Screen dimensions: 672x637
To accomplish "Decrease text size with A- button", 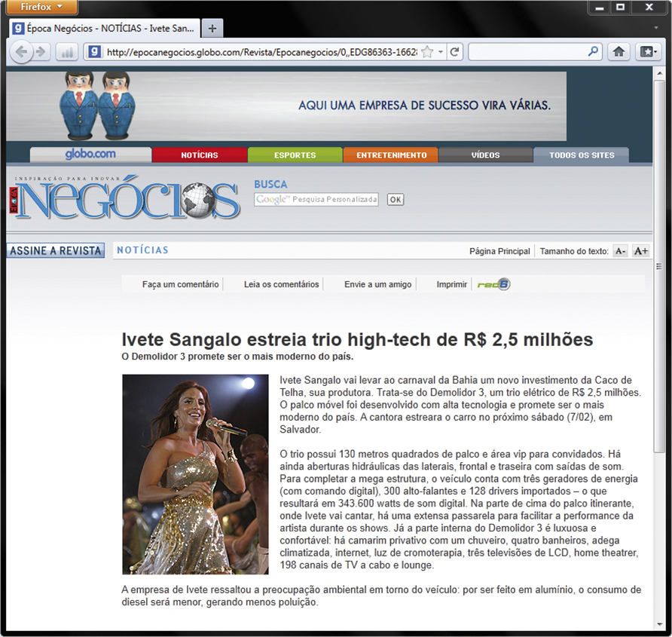I will pyautogui.click(x=620, y=251).
